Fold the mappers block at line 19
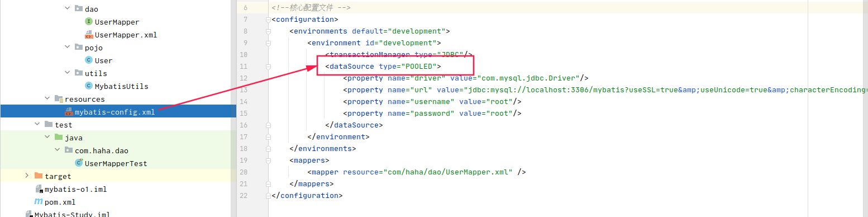 pos(269,161)
